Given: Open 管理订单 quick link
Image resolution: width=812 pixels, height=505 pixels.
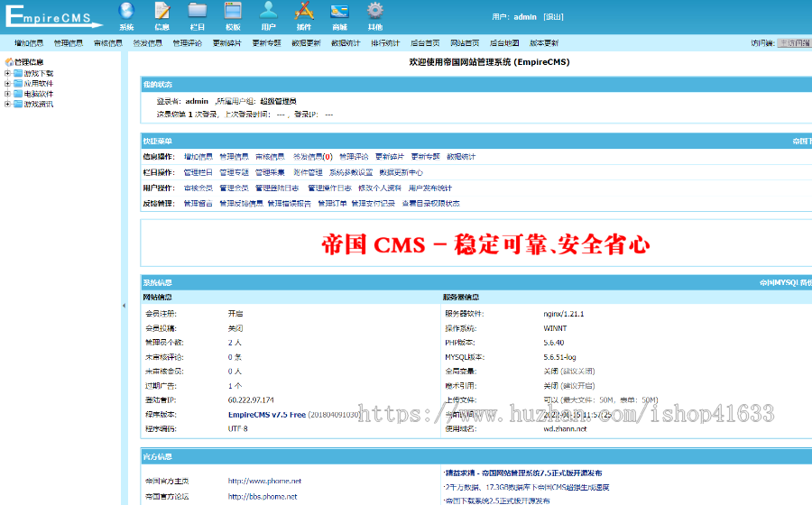Looking at the screenshot, I should coord(332,203).
